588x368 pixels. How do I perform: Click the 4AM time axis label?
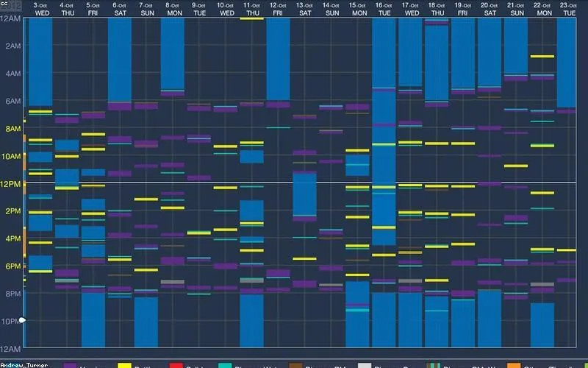pos(13,74)
